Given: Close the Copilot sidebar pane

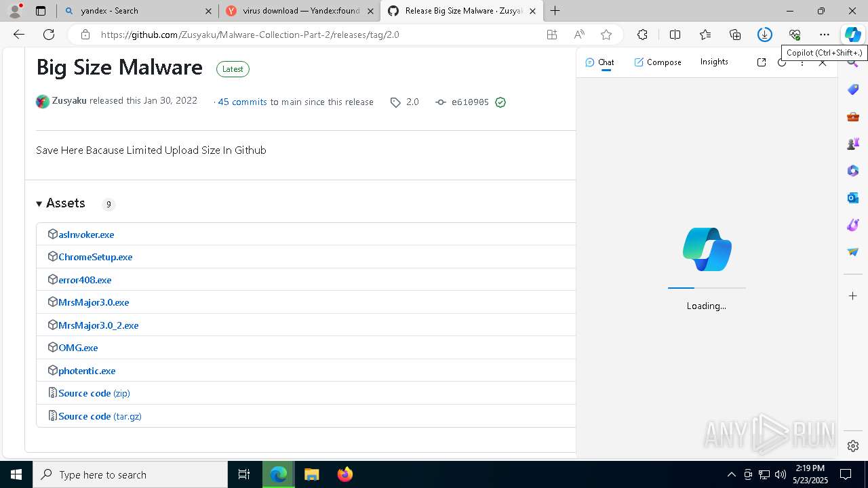Looking at the screenshot, I should click(x=823, y=62).
